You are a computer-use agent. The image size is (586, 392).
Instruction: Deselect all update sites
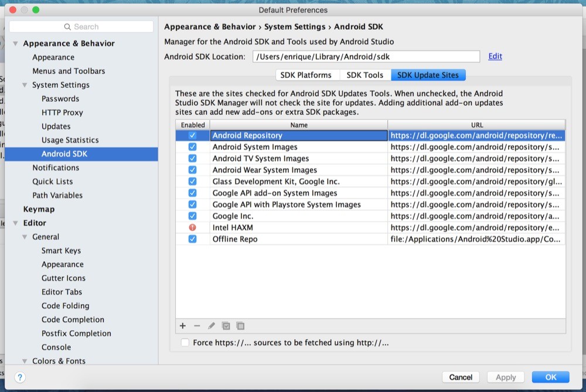click(x=240, y=326)
